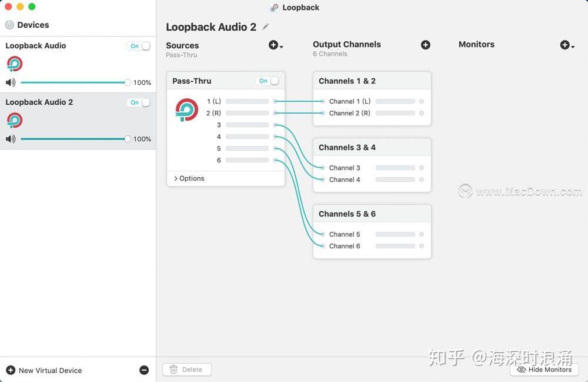This screenshot has width=588, height=382.
Task: Click the plus icon next to Output Channels
Action: (x=426, y=44)
